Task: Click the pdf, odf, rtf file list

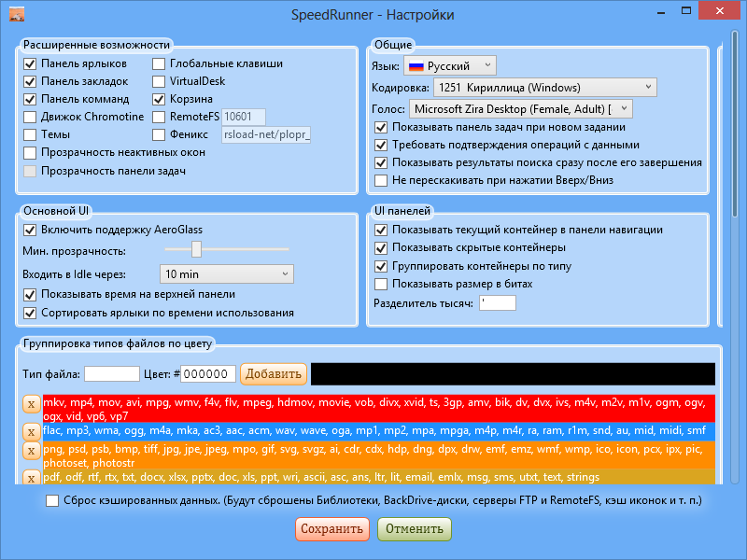Action: pos(379,477)
